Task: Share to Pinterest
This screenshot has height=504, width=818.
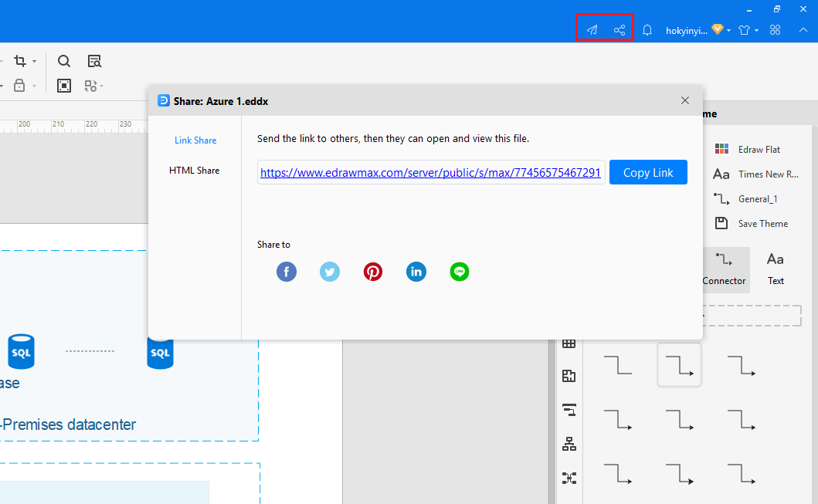Action: point(373,272)
